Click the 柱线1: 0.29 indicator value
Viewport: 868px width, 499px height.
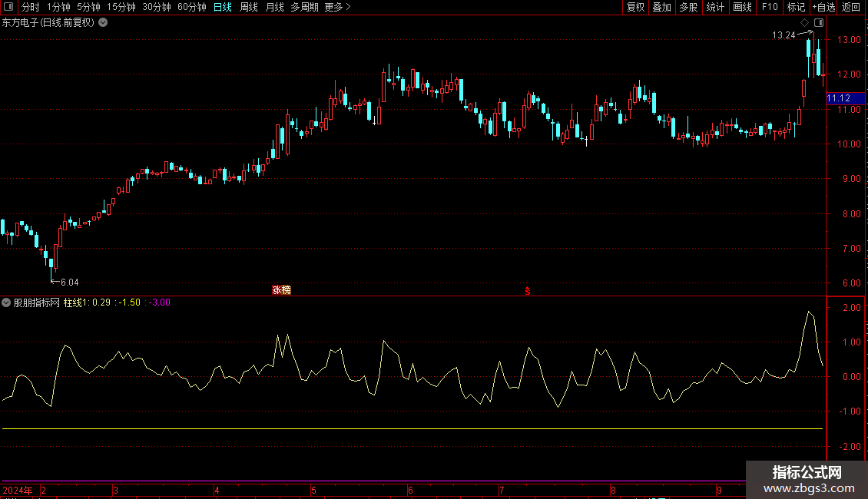[87, 302]
